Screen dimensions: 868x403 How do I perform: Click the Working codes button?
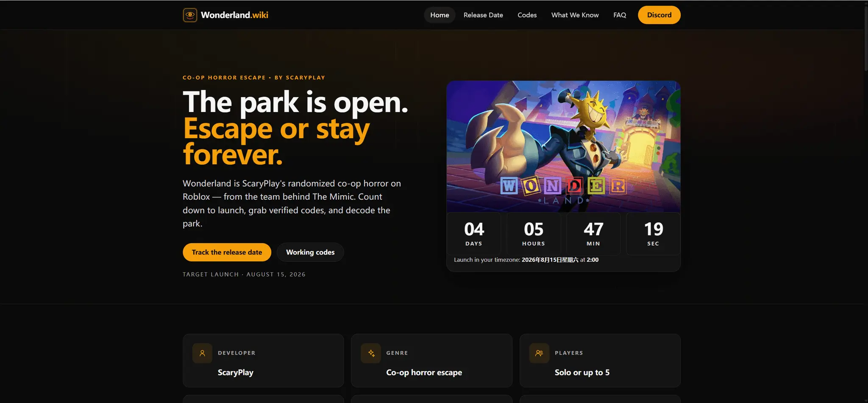tap(310, 252)
